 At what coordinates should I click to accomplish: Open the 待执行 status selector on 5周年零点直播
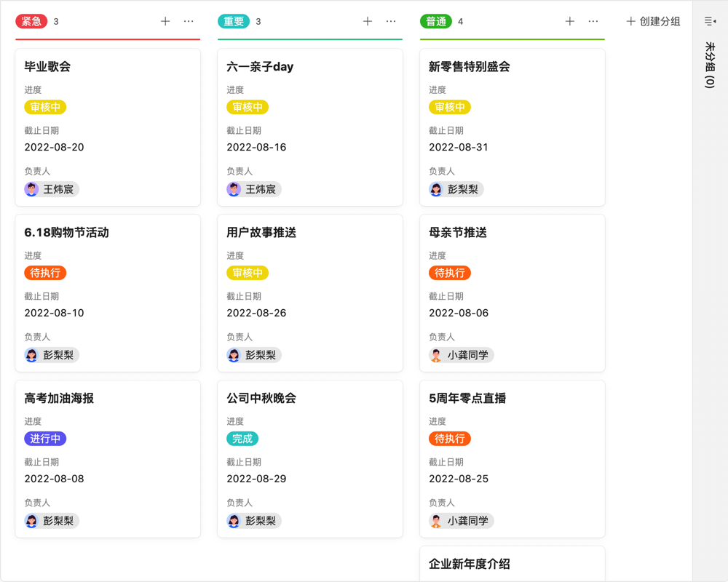point(449,439)
